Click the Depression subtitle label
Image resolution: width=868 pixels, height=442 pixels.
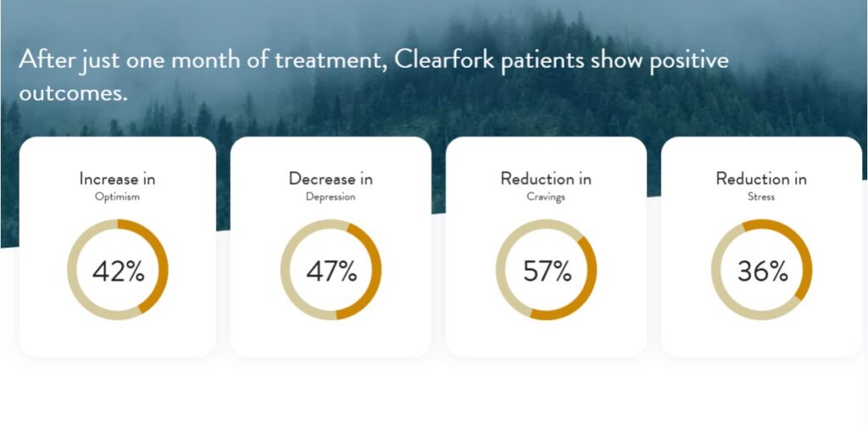tap(331, 197)
